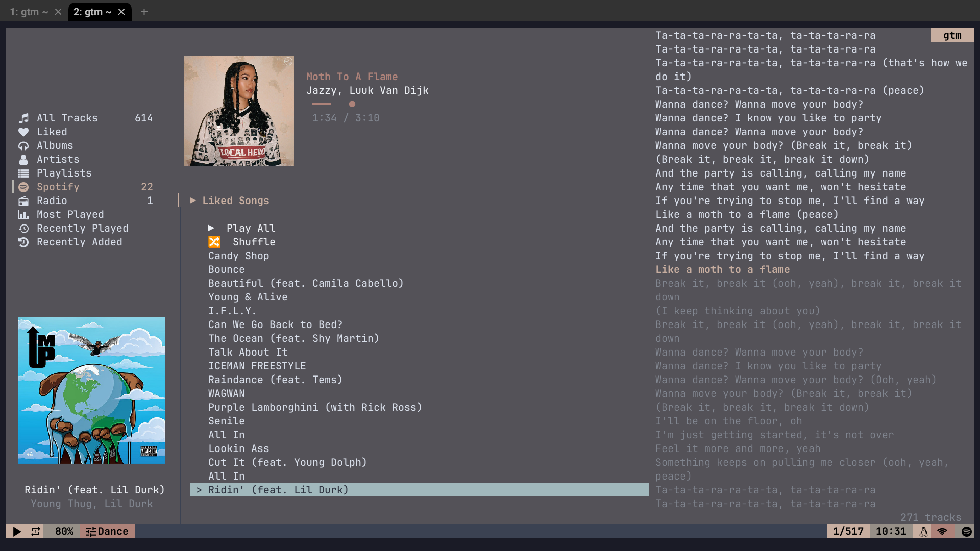The width and height of the screenshot is (980, 551).
Task: Click the Spotify icon in the status bar
Action: pyautogui.click(x=966, y=531)
